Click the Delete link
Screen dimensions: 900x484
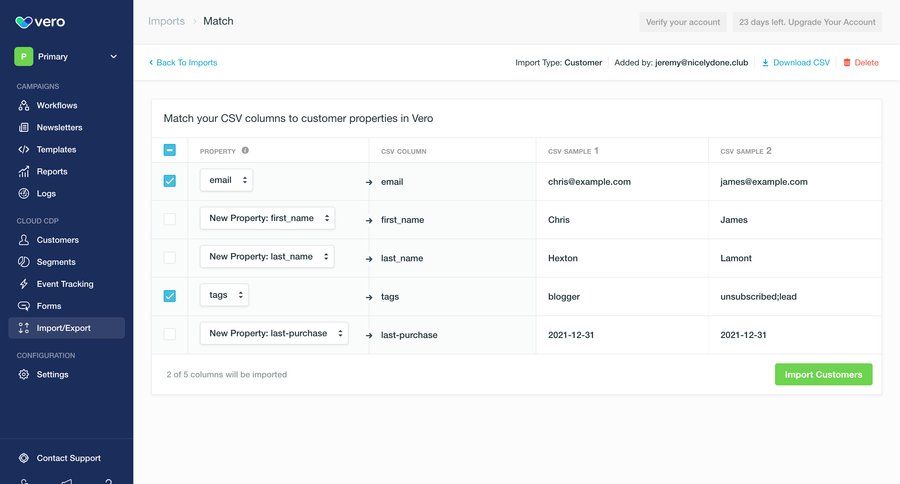pyautogui.click(x=861, y=63)
